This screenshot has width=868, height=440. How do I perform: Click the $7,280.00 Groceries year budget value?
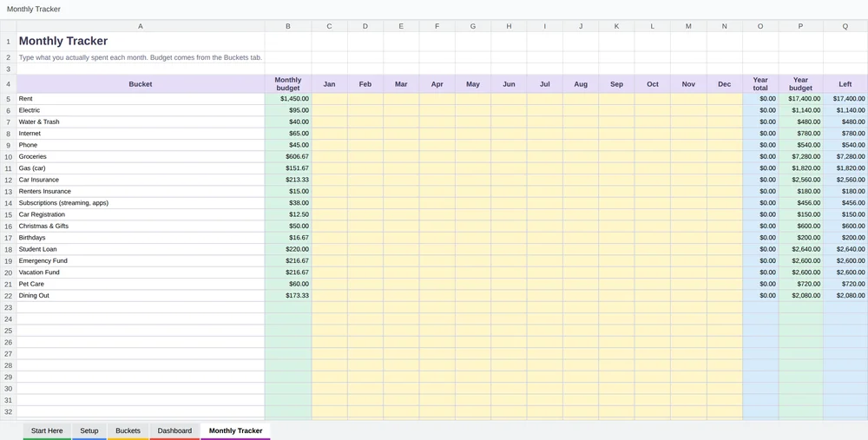click(800, 156)
